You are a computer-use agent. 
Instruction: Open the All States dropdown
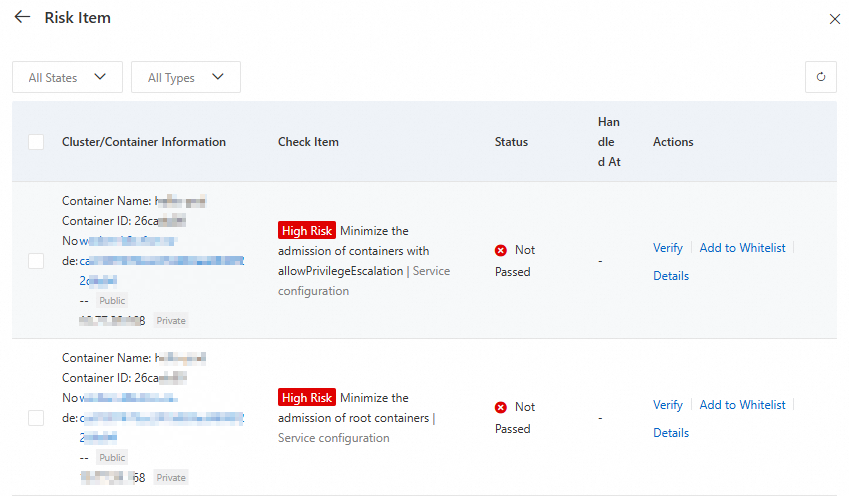67,77
